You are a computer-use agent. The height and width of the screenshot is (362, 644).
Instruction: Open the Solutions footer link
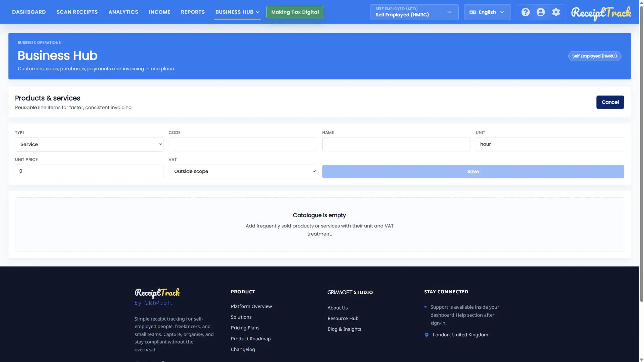241,317
